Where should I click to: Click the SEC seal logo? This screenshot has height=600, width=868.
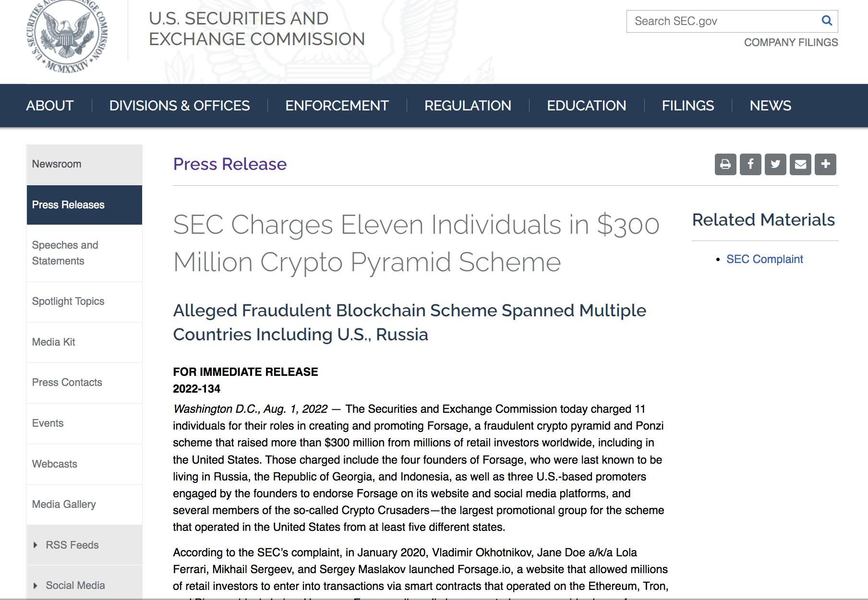pos(67,35)
